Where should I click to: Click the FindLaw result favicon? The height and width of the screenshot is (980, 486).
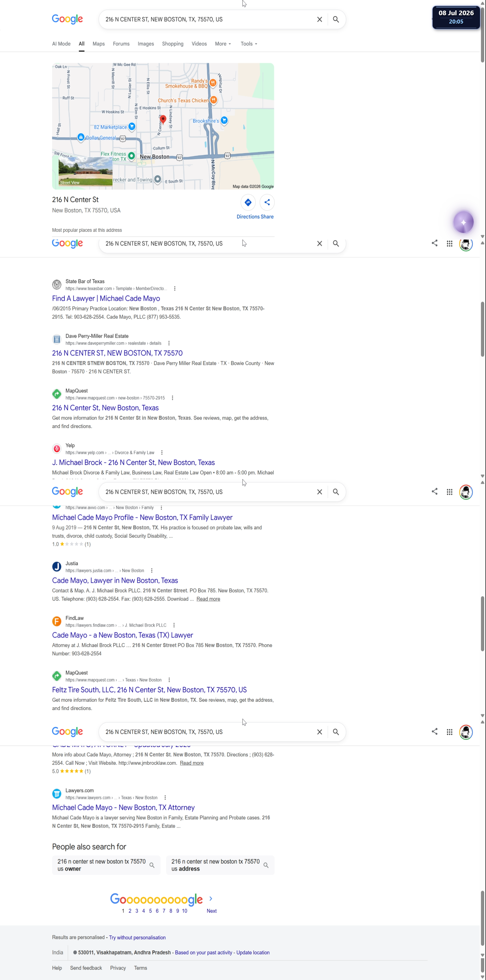click(57, 621)
